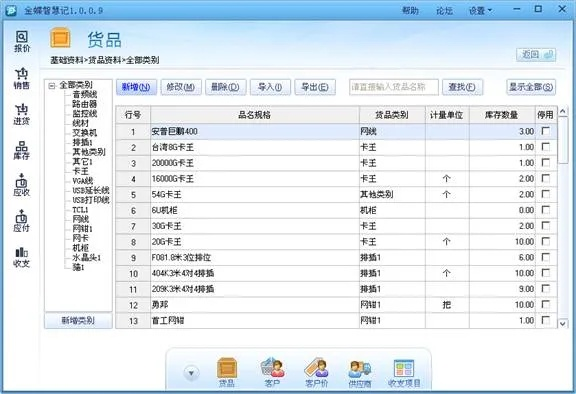Click the 查找(F) search button

click(462, 87)
